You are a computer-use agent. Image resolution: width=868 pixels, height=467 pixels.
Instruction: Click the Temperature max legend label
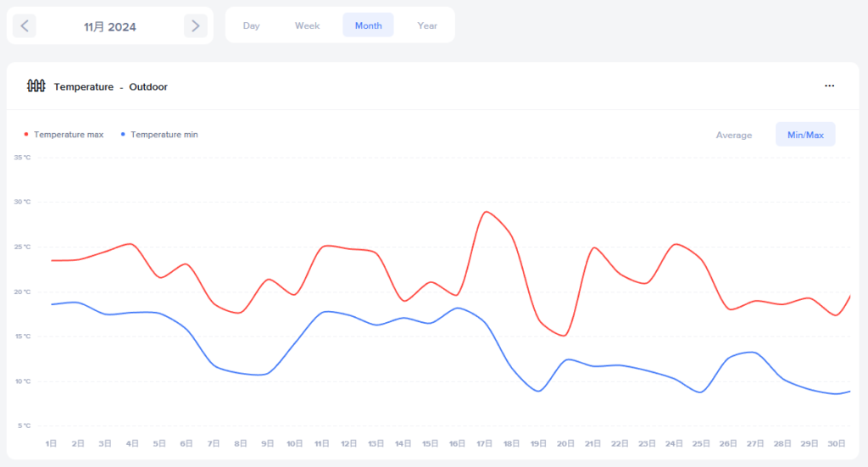68,134
